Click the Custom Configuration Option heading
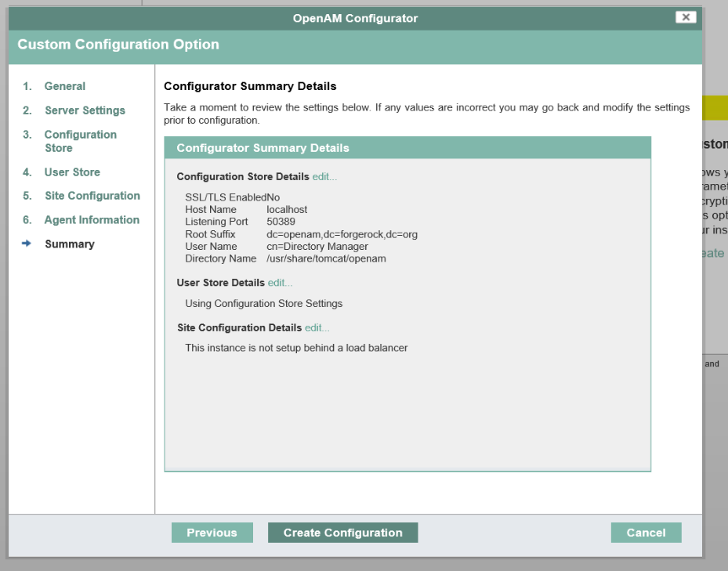The image size is (728, 571). [118, 45]
